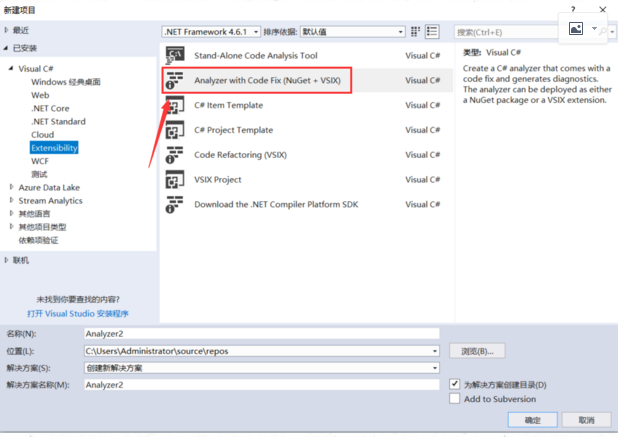Collapse the 已安装 node
This screenshot has height=437, width=618.
(6, 48)
